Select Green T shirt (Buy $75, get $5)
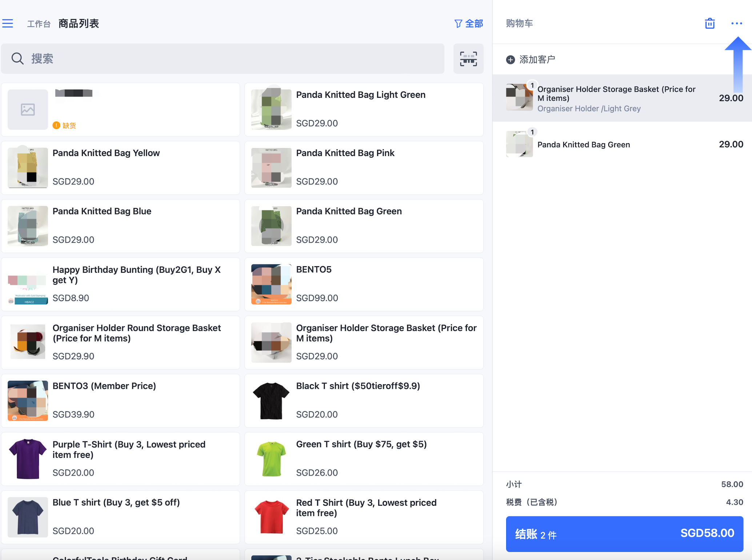The image size is (752, 560). [364, 459]
